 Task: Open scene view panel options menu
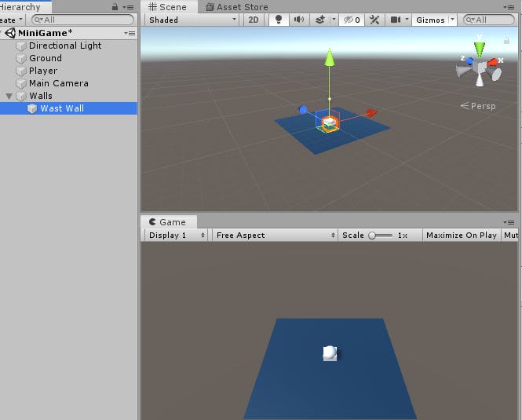pos(509,7)
